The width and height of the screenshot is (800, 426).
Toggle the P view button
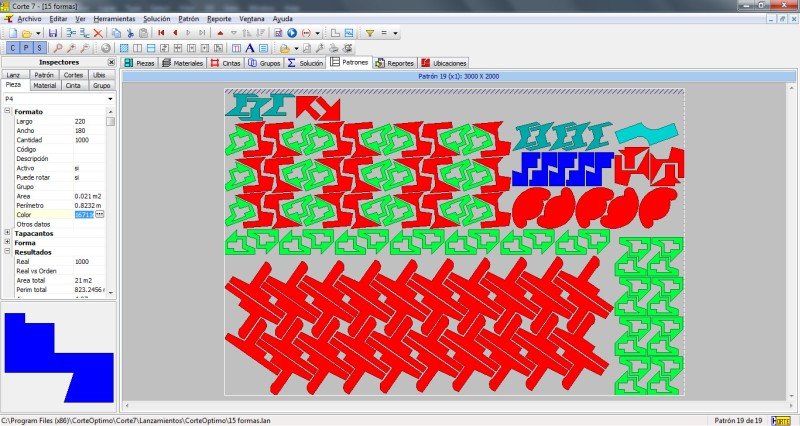(26, 48)
